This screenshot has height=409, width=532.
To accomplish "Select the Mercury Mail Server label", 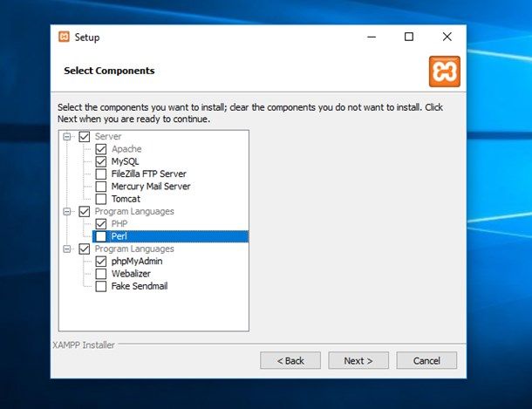I will [151, 187].
